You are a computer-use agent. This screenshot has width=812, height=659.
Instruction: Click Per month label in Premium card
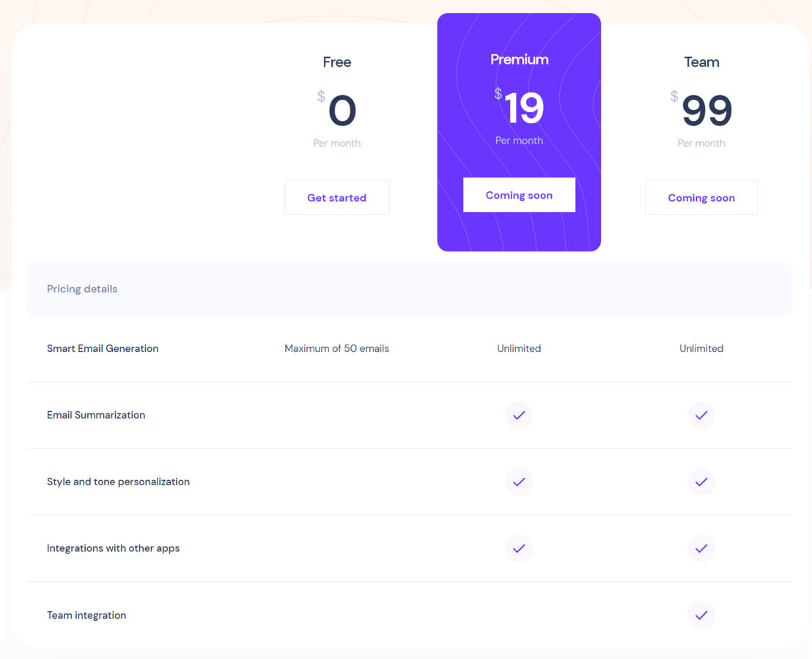click(519, 141)
